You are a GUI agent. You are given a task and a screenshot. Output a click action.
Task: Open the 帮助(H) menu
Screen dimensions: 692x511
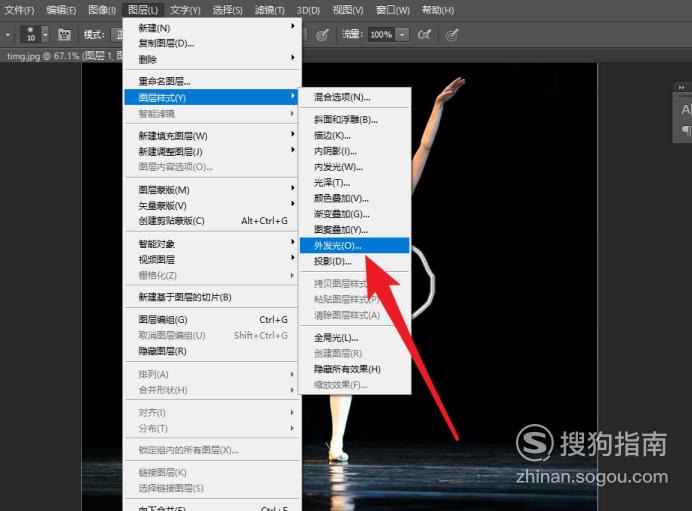(437, 10)
